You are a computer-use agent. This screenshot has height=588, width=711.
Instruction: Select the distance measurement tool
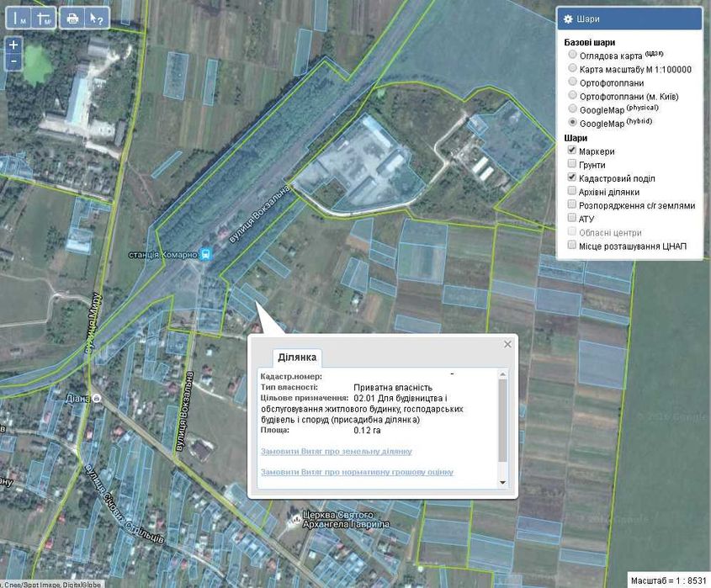(19, 19)
